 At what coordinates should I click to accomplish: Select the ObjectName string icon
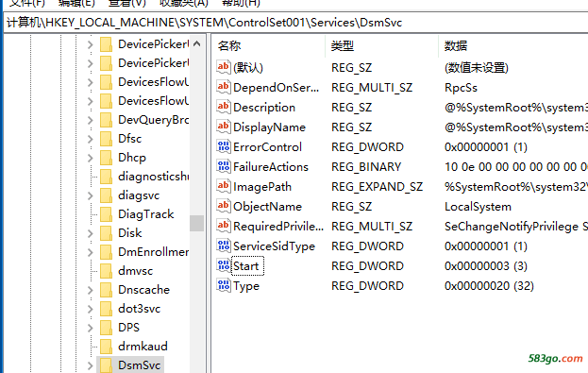[224, 207]
